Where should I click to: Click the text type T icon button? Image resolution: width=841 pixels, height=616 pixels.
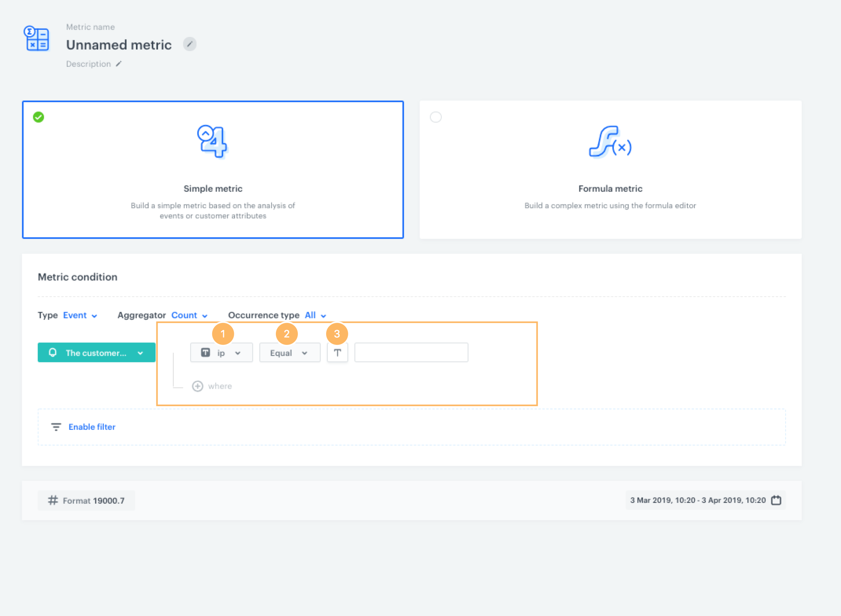coord(337,353)
